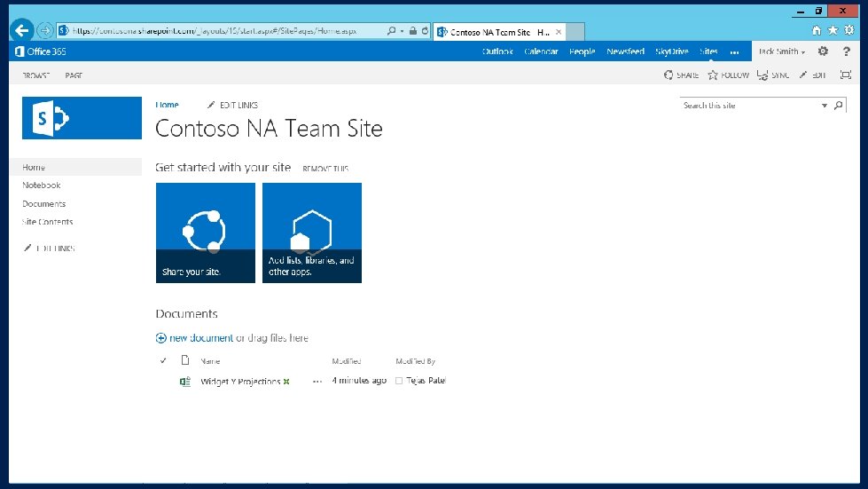Click the EDIT page button
The height and width of the screenshot is (489, 868).
coord(812,75)
